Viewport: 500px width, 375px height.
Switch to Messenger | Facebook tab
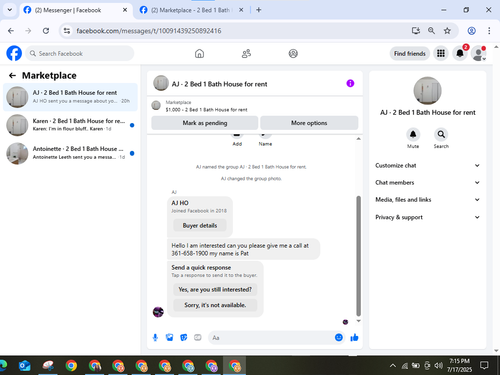pos(76,10)
